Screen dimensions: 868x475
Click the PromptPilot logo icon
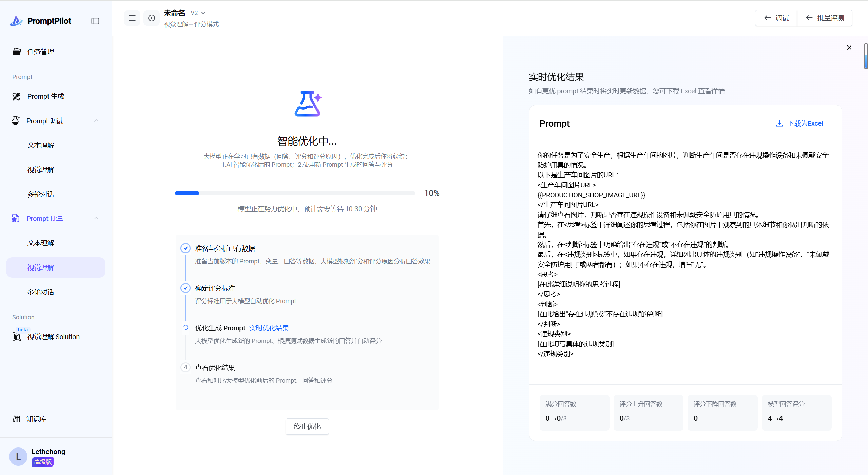pyautogui.click(x=16, y=21)
